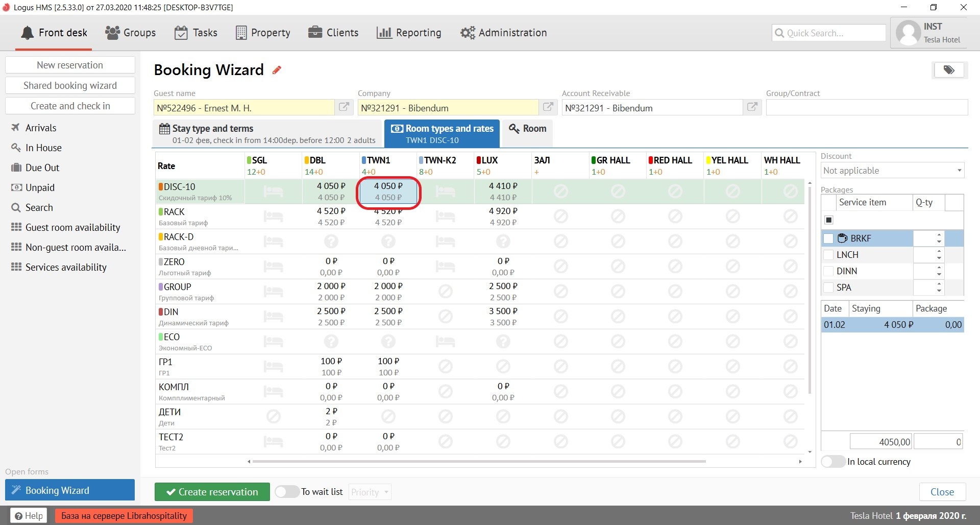Open the Reporting menu
The image size is (980, 525).
click(409, 33)
